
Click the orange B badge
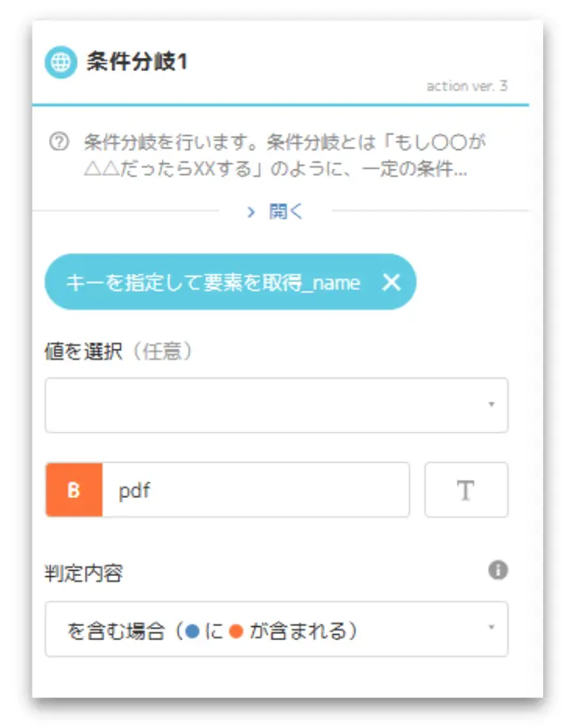[74, 490]
